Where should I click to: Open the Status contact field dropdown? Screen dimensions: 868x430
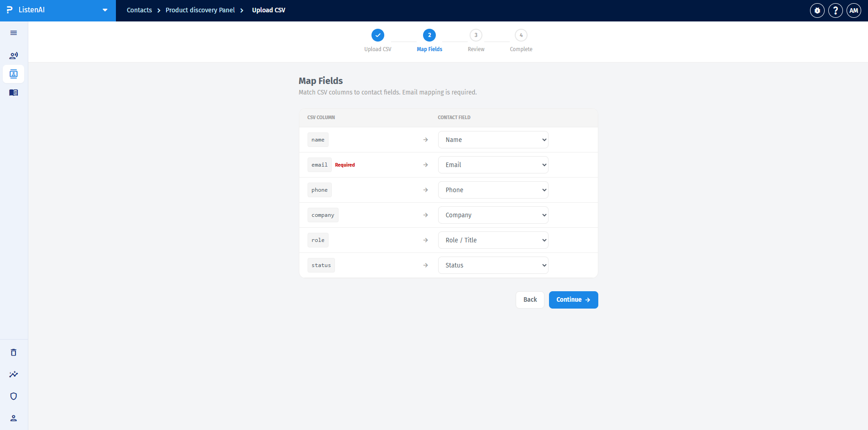(493, 265)
